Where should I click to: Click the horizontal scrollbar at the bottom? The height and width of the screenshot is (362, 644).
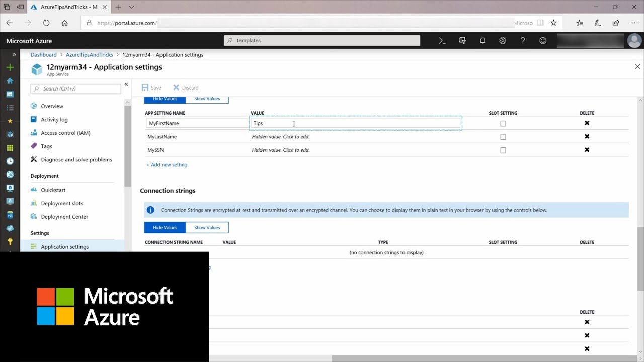pyautogui.click(x=486, y=358)
